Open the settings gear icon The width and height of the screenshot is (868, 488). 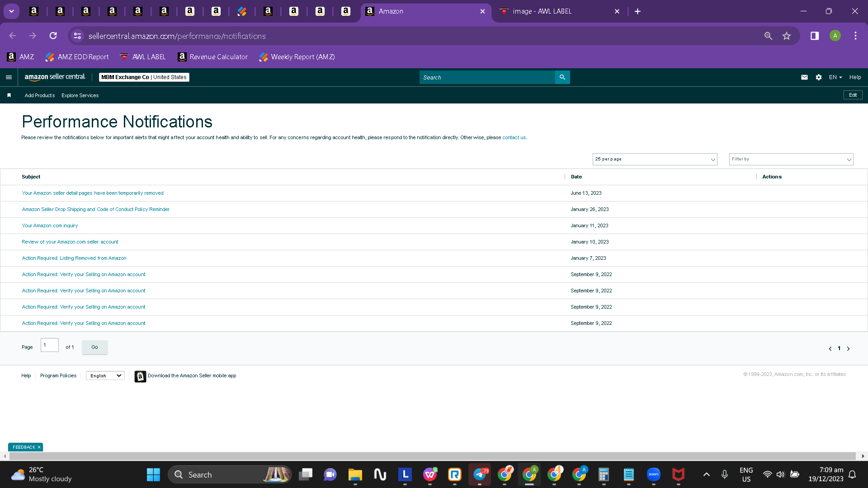[819, 77]
